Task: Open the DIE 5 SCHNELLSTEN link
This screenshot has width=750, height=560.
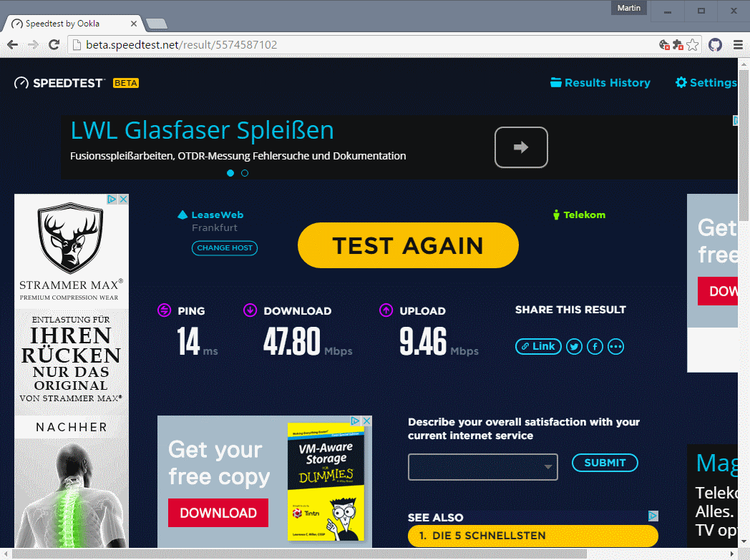Action: coord(533,536)
